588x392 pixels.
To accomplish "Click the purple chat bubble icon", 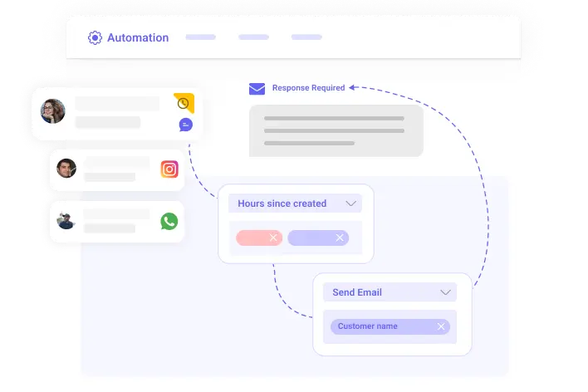I will [185, 125].
